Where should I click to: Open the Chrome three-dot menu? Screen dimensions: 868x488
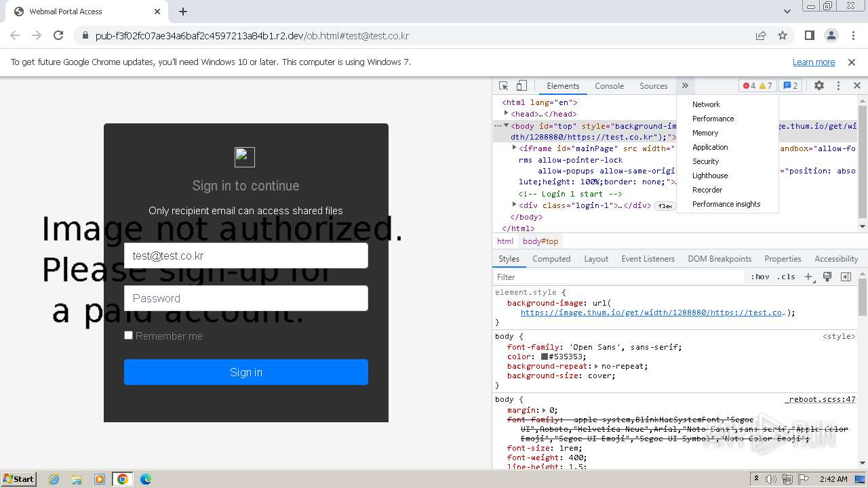[x=852, y=35]
